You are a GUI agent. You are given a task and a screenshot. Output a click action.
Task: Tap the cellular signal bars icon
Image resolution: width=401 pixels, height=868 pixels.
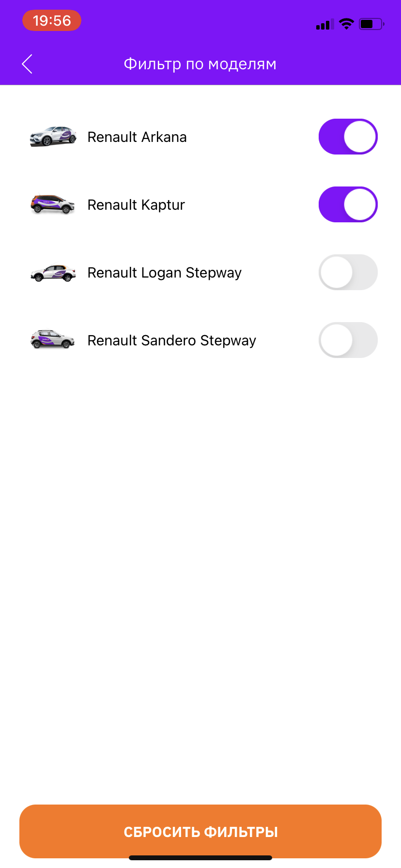pyautogui.click(x=324, y=25)
